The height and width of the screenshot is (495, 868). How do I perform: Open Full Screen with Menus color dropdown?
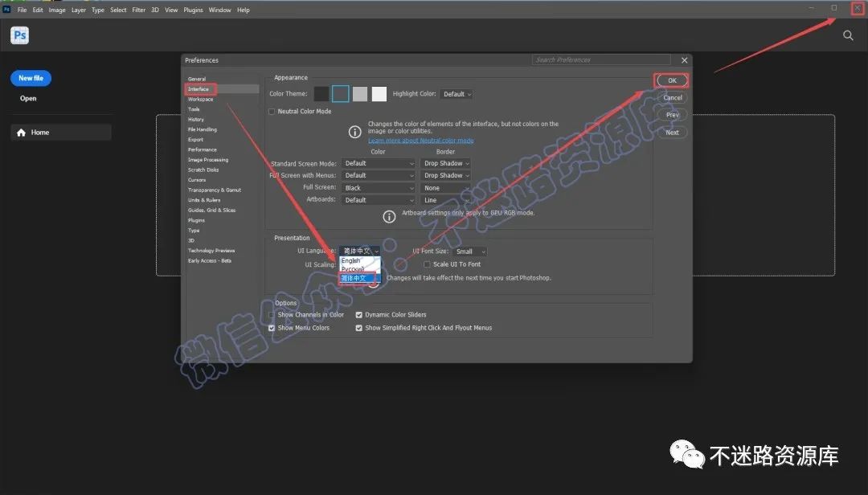(x=378, y=175)
